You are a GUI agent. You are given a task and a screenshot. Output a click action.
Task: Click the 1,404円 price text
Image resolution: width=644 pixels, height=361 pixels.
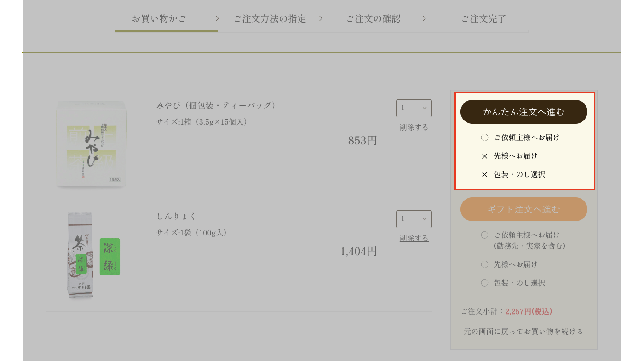(359, 251)
